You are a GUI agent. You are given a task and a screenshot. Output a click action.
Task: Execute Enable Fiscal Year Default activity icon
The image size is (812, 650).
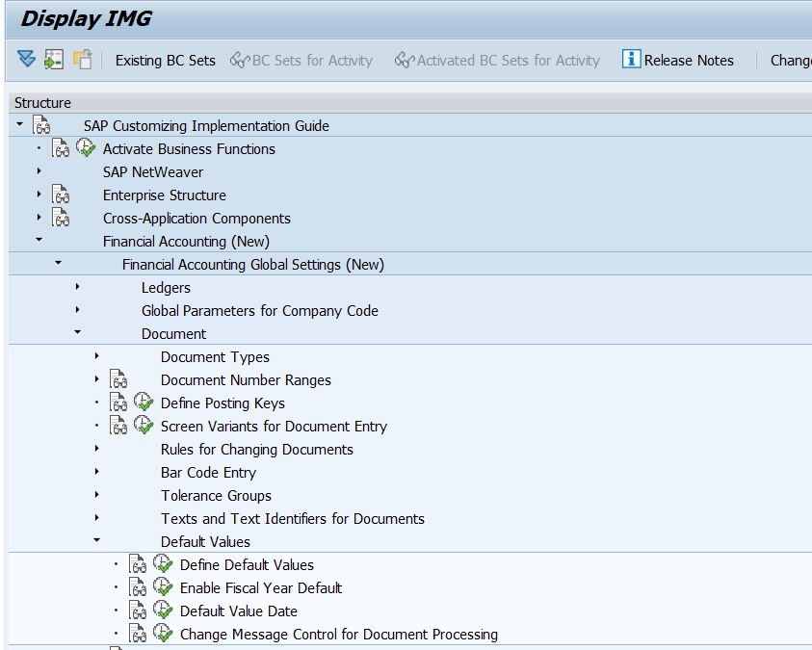click(x=163, y=587)
